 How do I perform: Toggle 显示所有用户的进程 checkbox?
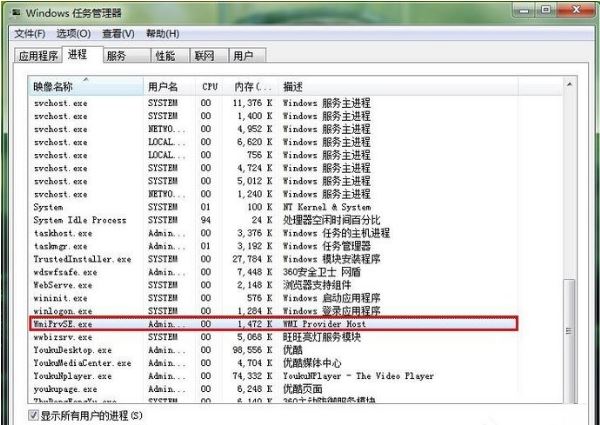pos(34,415)
